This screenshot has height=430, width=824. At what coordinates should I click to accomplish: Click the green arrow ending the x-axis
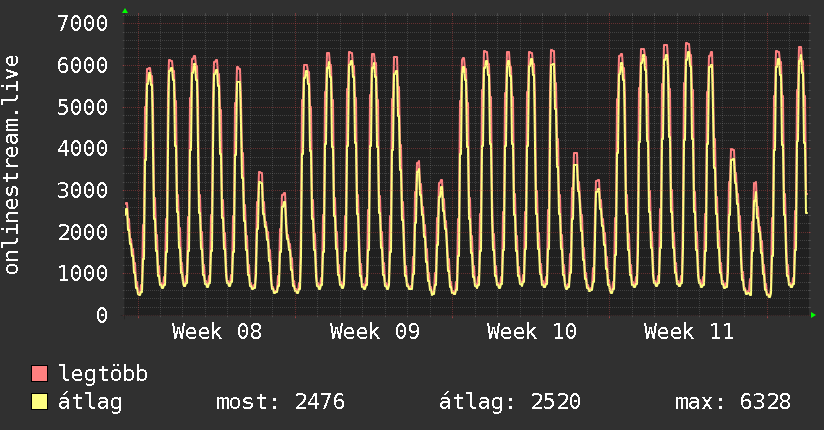click(x=814, y=315)
